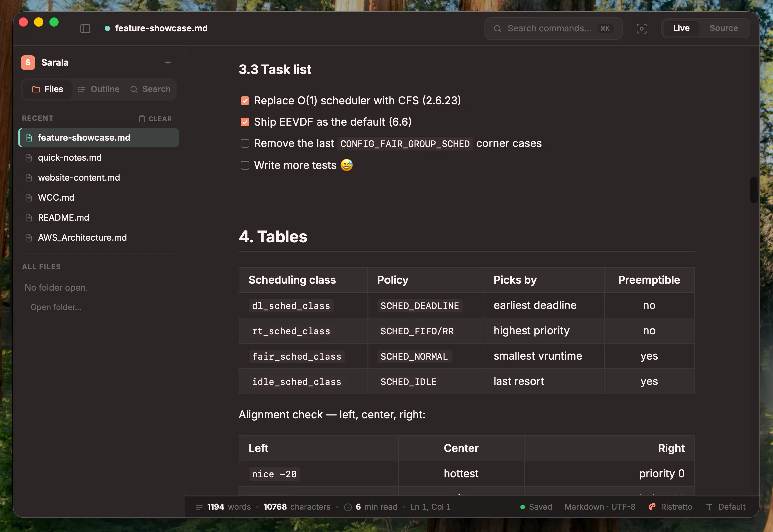Click the Default font type icon
This screenshot has width=773, height=532.
709,507
